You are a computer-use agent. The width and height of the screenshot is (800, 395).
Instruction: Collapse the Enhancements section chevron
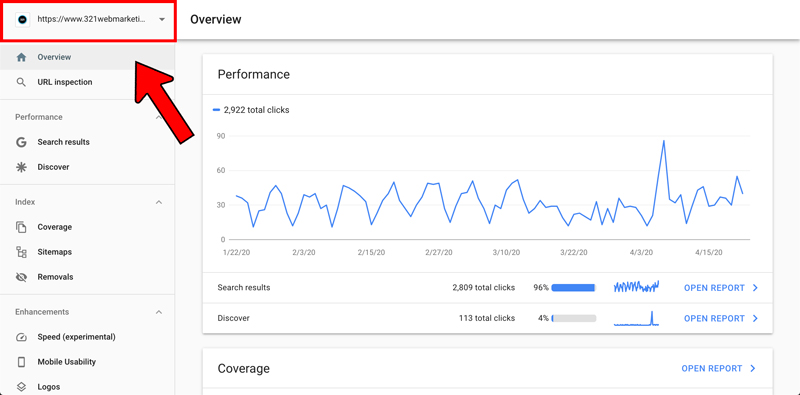tap(159, 312)
